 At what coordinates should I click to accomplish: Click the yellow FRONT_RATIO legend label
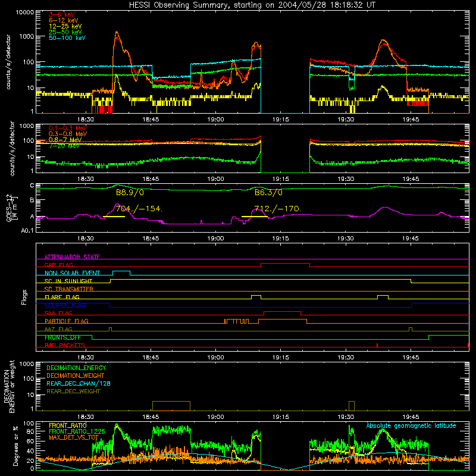pyautogui.click(x=68, y=425)
